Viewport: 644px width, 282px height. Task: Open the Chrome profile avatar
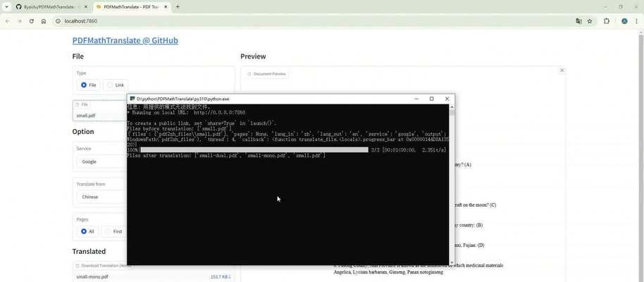click(x=624, y=21)
